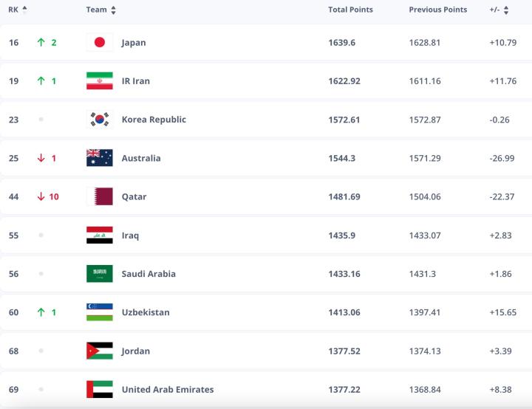Click the Australia flag icon
The width and height of the screenshot is (532, 409).
99,158
